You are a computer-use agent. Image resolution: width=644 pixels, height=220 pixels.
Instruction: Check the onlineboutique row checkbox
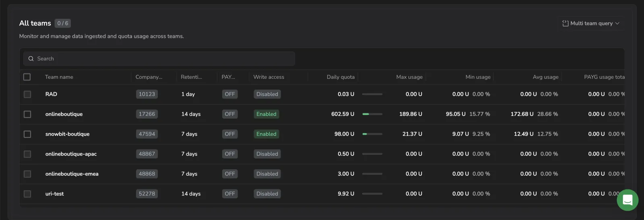(x=27, y=114)
